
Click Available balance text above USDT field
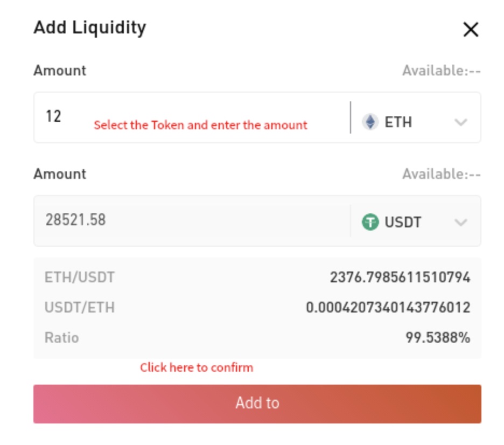pyautogui.click(x=441, y=174)
